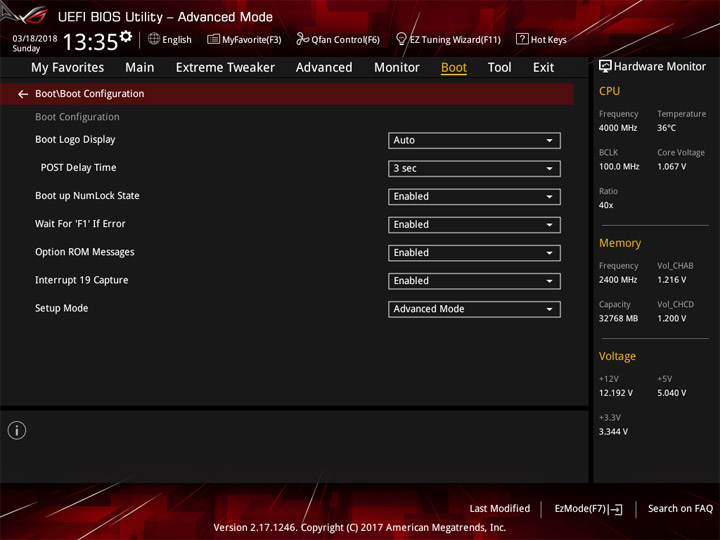Open the Boot Logo Display dropdown
This screenshot has width=720, height=540.
coord(474,141)
